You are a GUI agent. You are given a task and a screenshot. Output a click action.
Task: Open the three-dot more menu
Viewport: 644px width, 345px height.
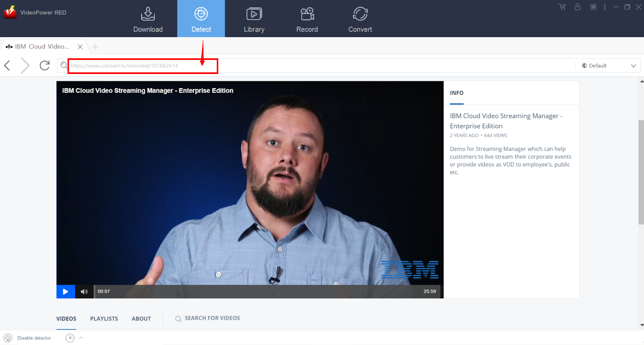(605, 7)
